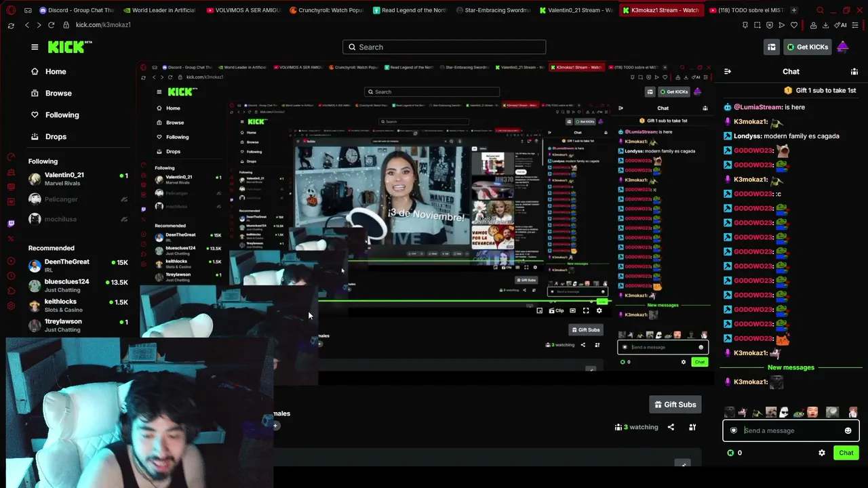Open chat settings gear icon
868x488 pixels.
tap(822, 453)
